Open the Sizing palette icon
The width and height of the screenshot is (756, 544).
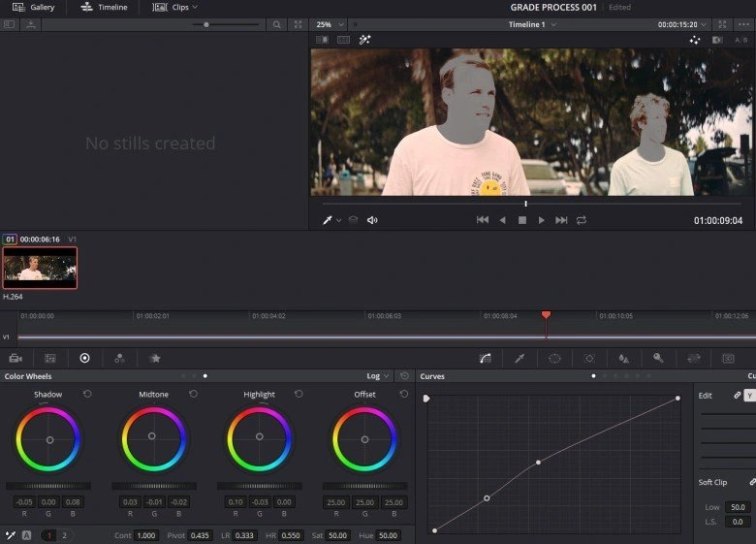[x=693, y=359]
